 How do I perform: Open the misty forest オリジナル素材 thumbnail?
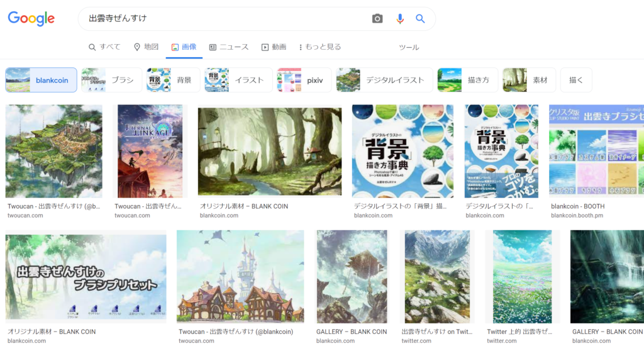pos(269,151)
